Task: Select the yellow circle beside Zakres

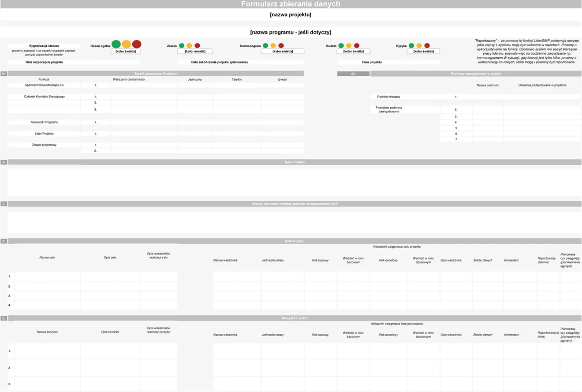Action: pos(189,45)
